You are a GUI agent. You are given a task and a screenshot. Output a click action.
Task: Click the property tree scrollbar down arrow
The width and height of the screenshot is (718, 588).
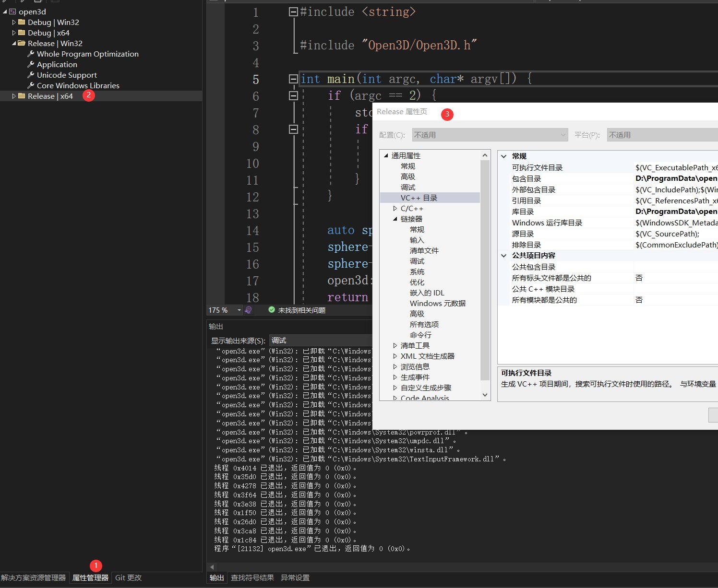[x=485, y=395]
